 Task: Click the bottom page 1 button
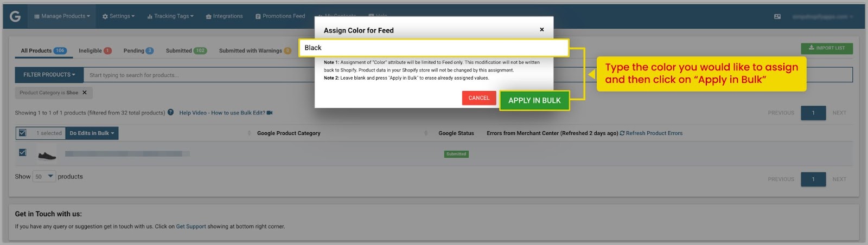(813, 179)
